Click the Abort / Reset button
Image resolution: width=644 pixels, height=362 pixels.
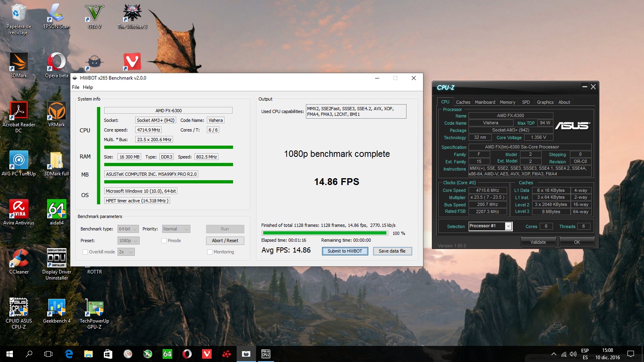point(225,241)
